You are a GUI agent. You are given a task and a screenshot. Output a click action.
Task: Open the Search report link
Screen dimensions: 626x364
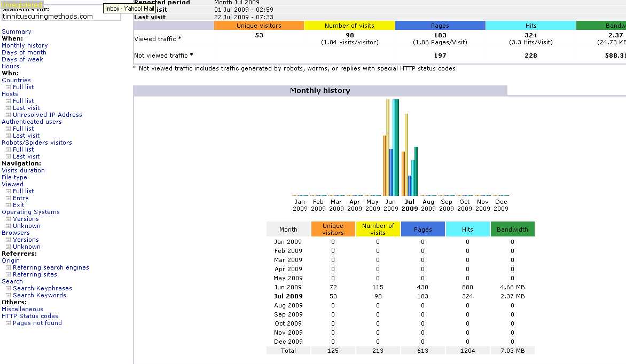click(12, 281)
